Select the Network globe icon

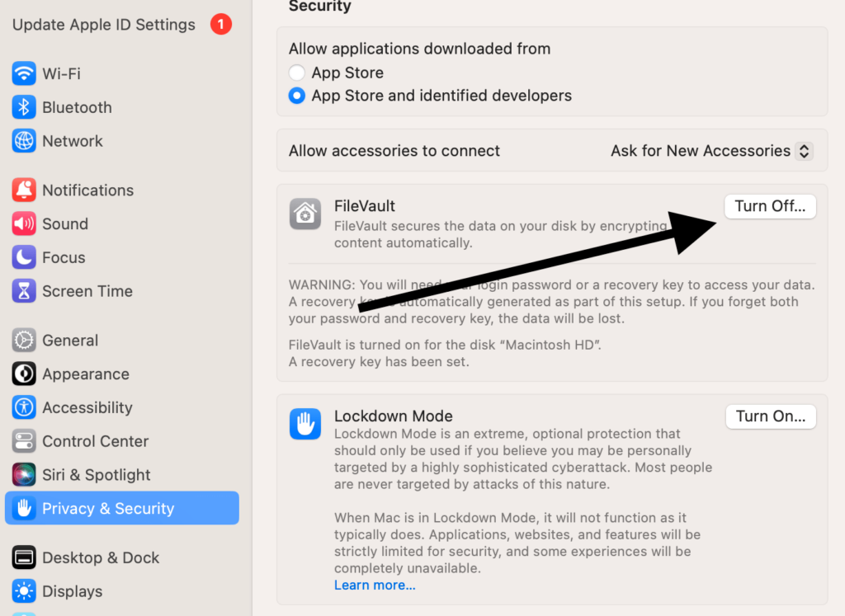[24, 141]
